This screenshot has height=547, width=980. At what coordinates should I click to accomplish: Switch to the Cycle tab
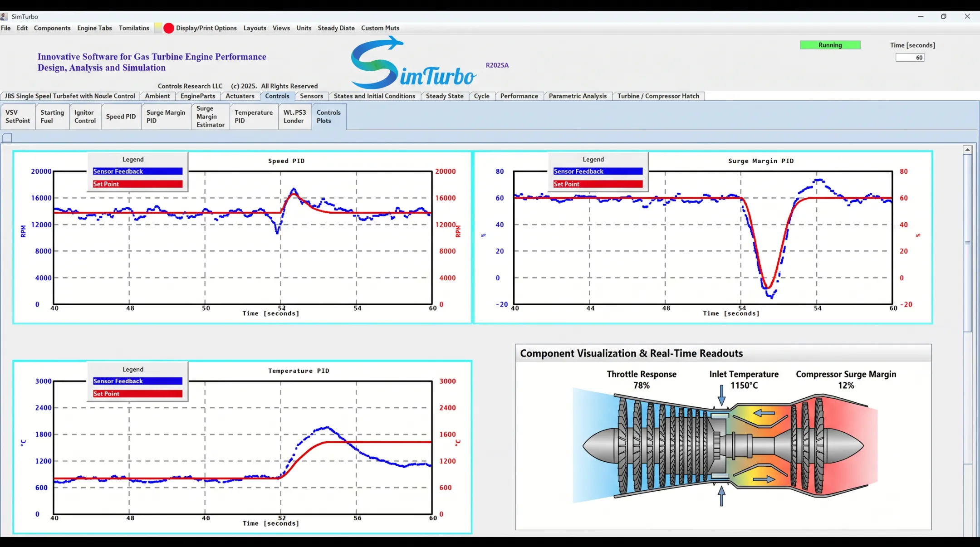(x=482, y=96)
